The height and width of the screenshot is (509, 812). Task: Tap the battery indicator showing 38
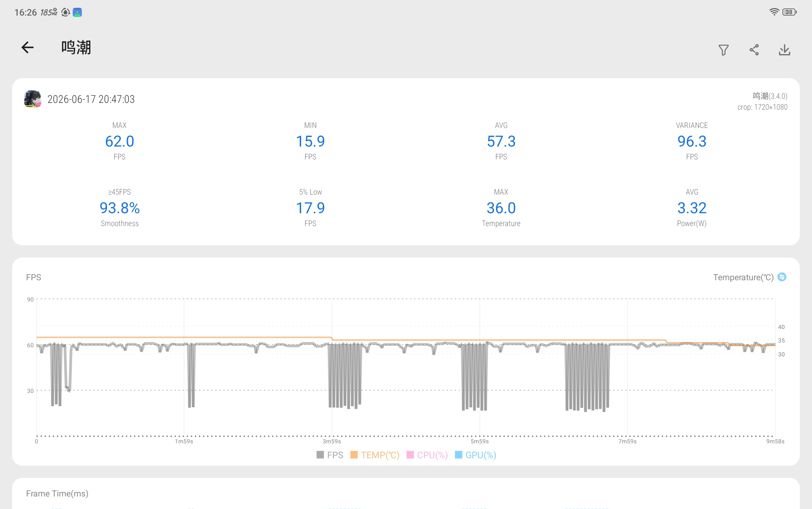coord(789,12)
